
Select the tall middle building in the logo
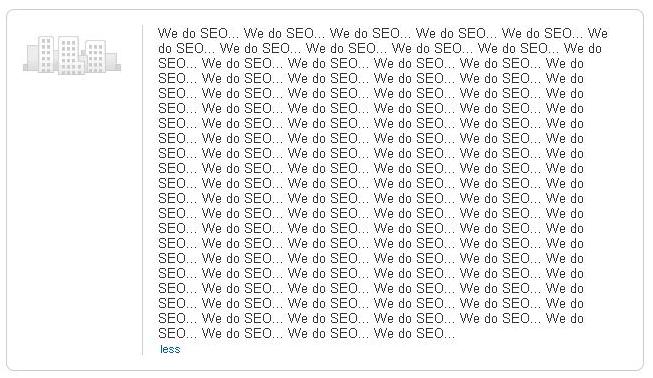[x=69, y=55]
